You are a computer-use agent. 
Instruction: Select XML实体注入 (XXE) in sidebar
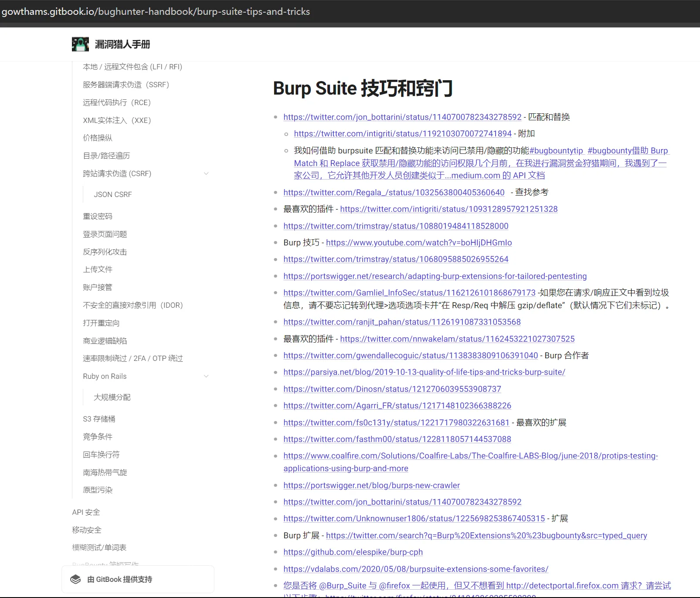click(117, 120)
